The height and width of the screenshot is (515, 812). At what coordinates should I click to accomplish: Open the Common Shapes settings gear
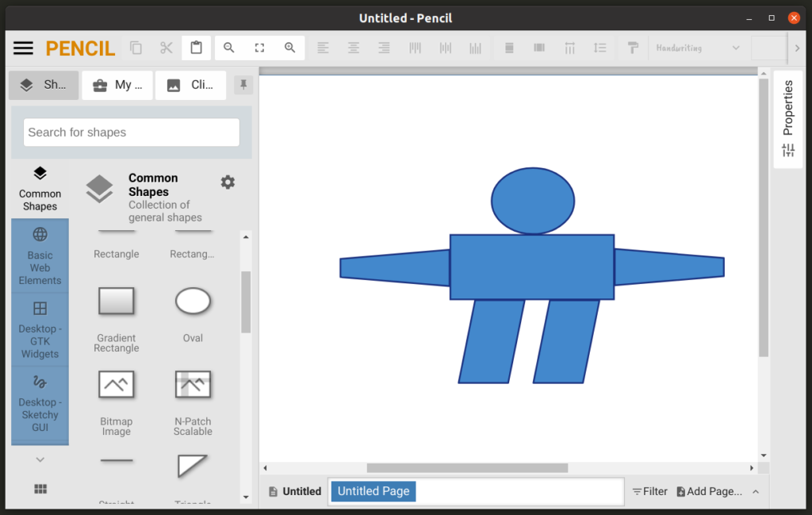pyautogui.click(x=228, y=183)
